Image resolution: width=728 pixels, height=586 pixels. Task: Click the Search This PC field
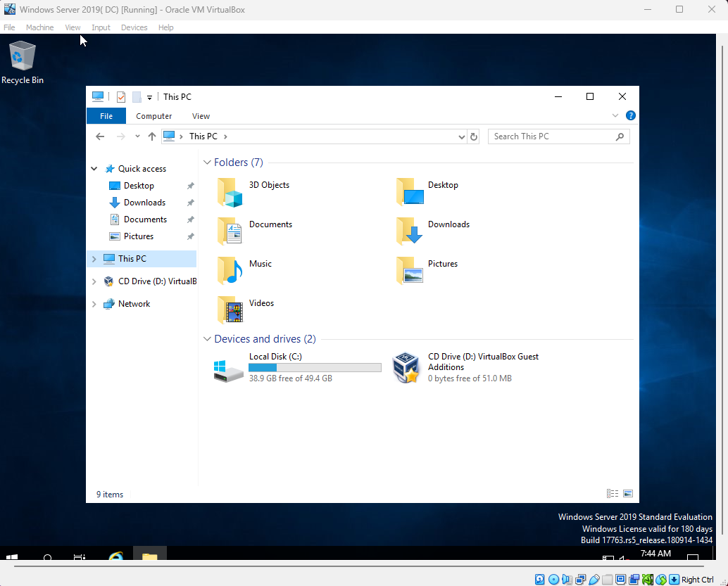click(558, 136)
